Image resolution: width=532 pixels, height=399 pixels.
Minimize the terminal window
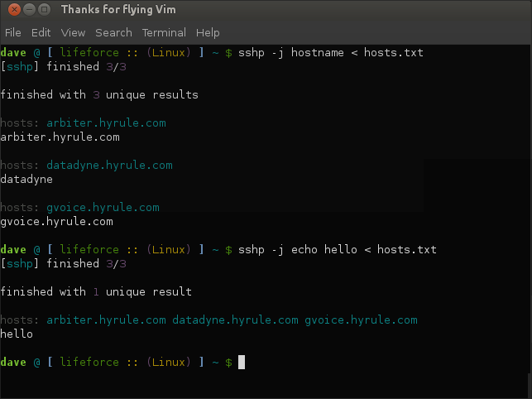[x=30, y=9]
